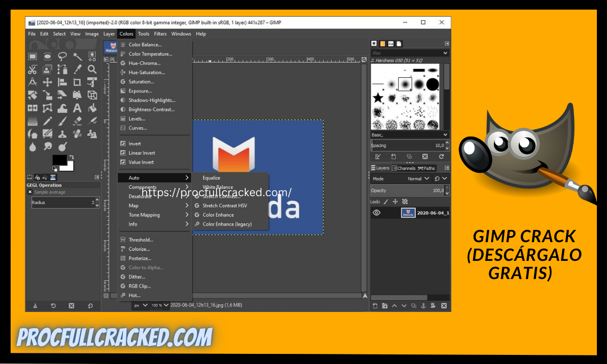Toggle Lock pixels brush icon
The width and height of the screenshot is (607, 364).
(x=386, y=201)
